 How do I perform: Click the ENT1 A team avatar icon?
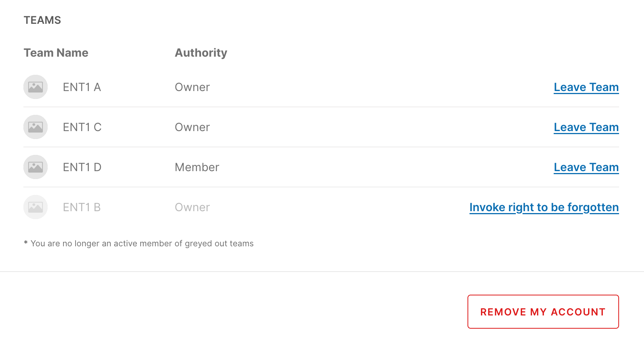coord(35,87)
